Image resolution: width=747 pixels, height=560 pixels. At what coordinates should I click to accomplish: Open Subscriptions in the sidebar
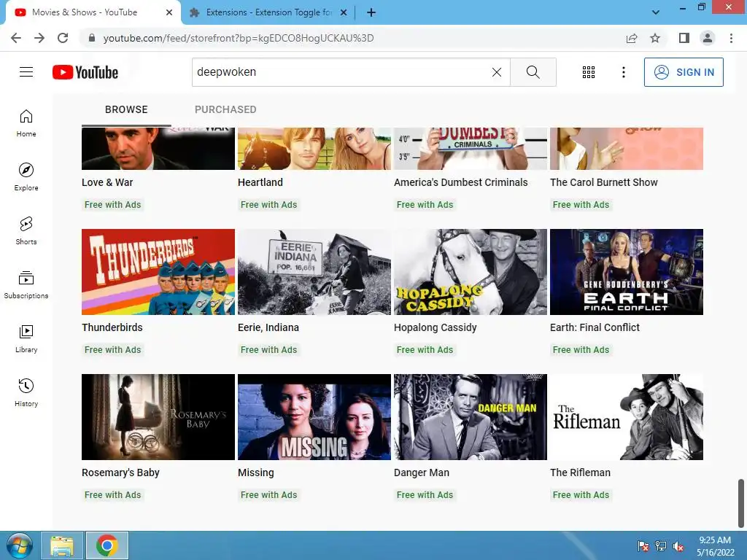(x=26, y=285)
